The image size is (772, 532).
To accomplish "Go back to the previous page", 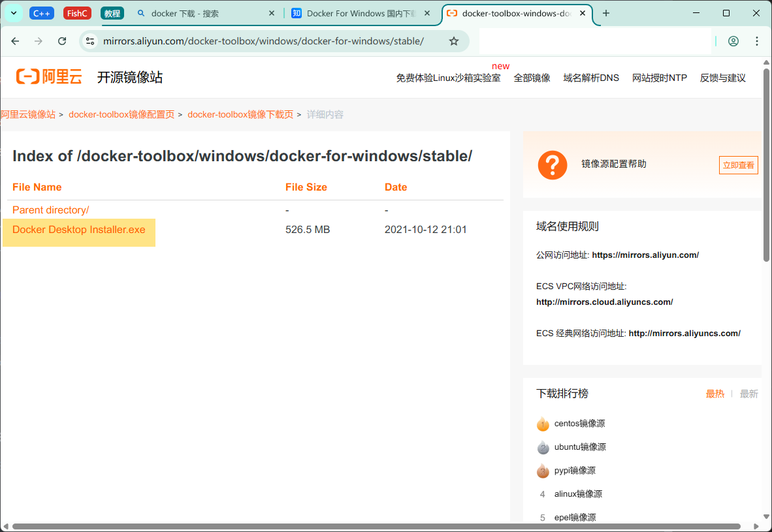I will (x=15, y=41).
